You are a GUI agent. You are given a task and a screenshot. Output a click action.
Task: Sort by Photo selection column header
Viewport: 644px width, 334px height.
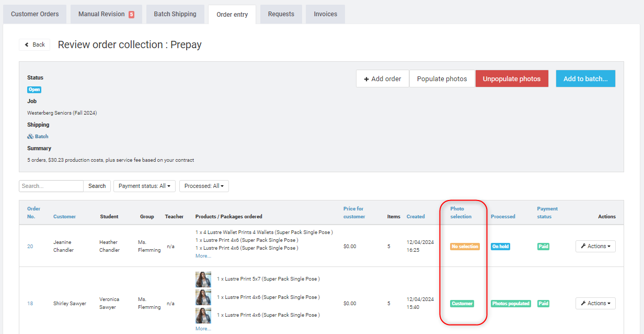461,213
